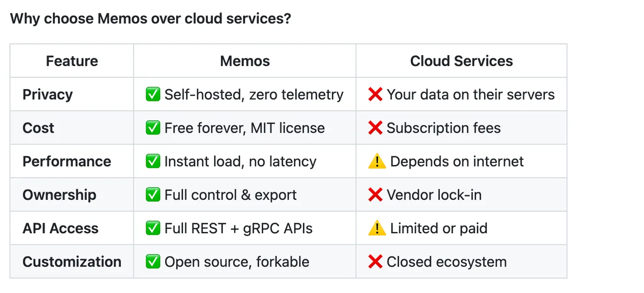Click the Ownership row label
The height and width of the screenshot is (293, 644).
click(59, 195)
